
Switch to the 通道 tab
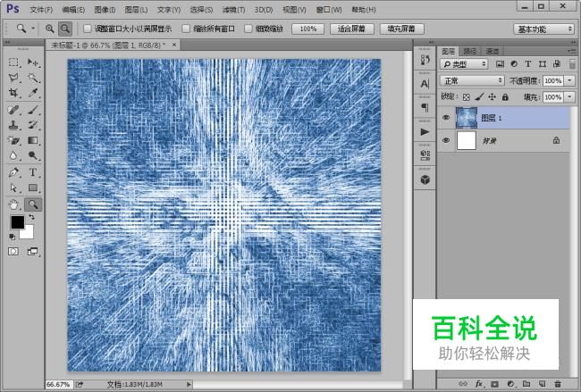[493, 51]
